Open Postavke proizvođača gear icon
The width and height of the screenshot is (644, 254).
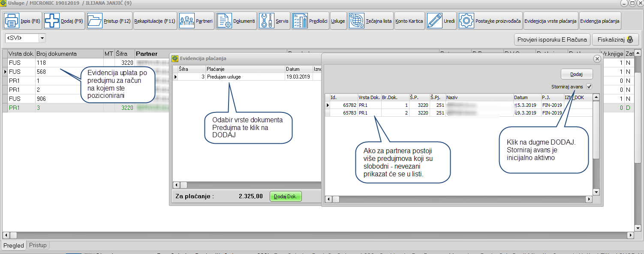(x=466, y=21)
